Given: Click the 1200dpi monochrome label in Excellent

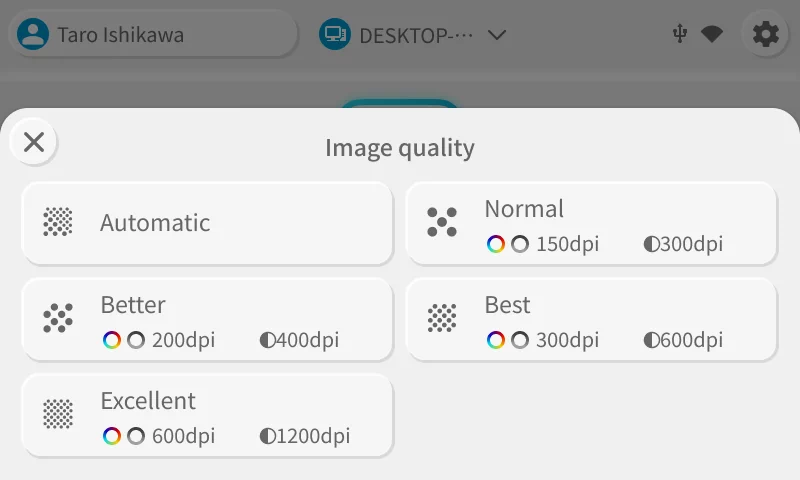Looking at the screenshot, I should click(x=305, y=437).
